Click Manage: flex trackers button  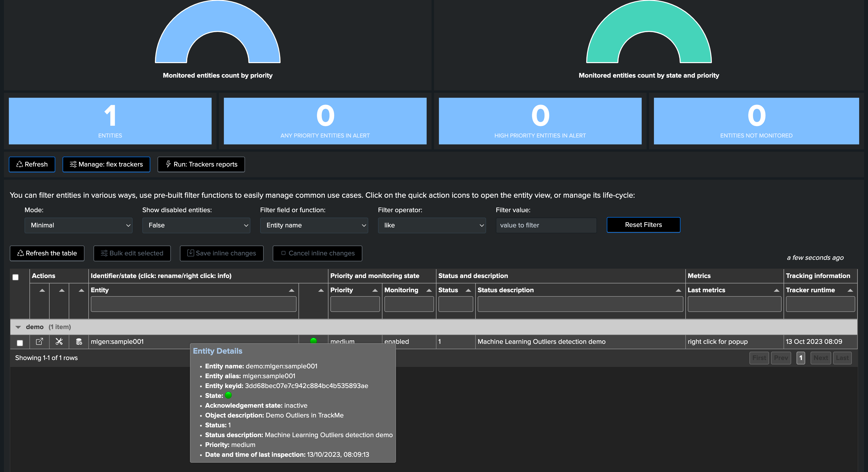click(106, 164)
